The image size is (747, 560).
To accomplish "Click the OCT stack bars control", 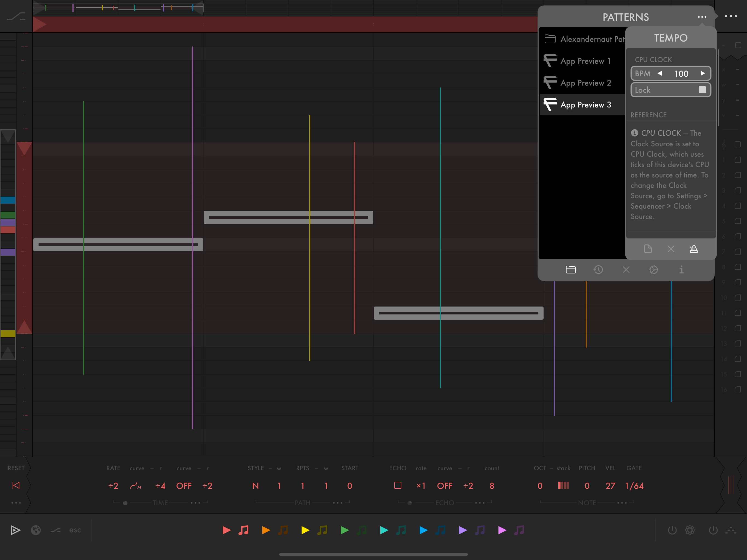I will point(563,485).
